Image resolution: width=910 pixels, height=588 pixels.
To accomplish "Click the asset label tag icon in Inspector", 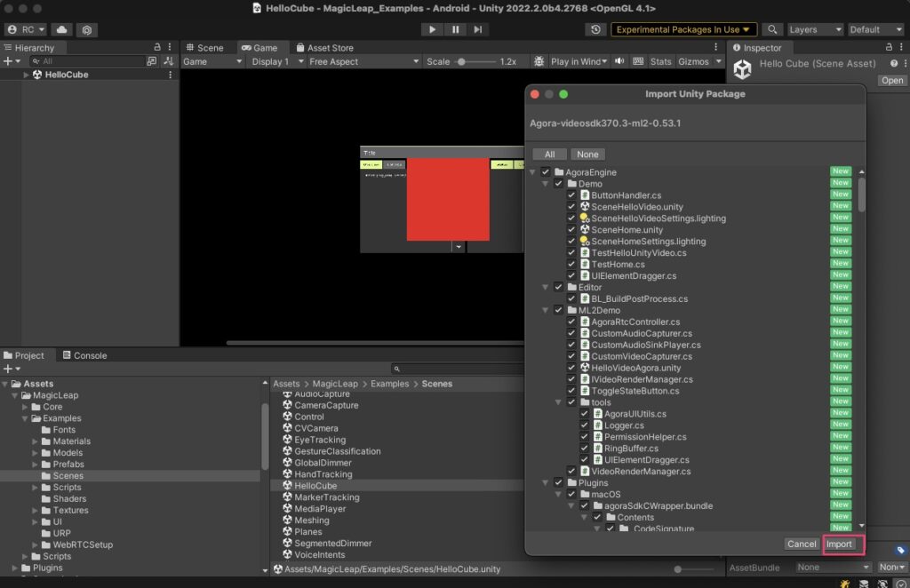I will pyautogui.click(x=900, y=550).
